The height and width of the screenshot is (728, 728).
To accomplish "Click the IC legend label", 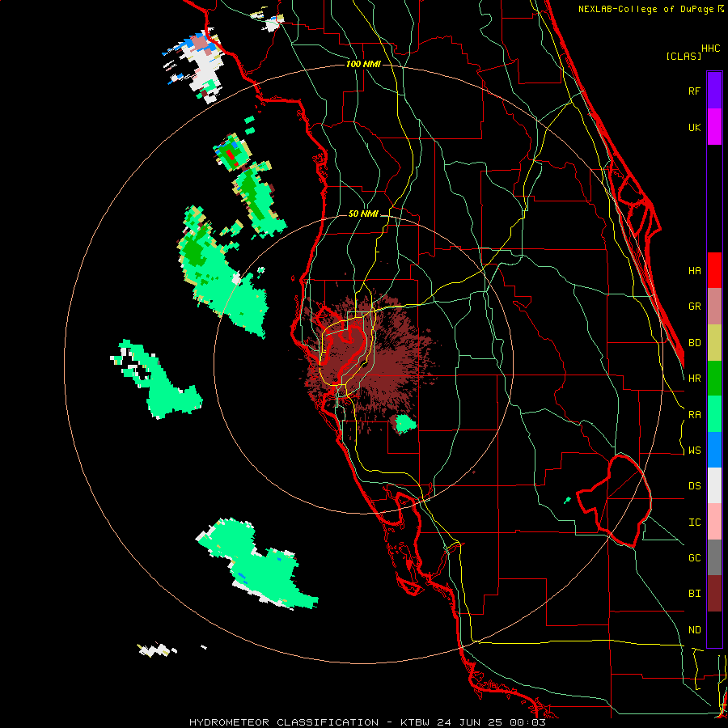I will 694,523.
